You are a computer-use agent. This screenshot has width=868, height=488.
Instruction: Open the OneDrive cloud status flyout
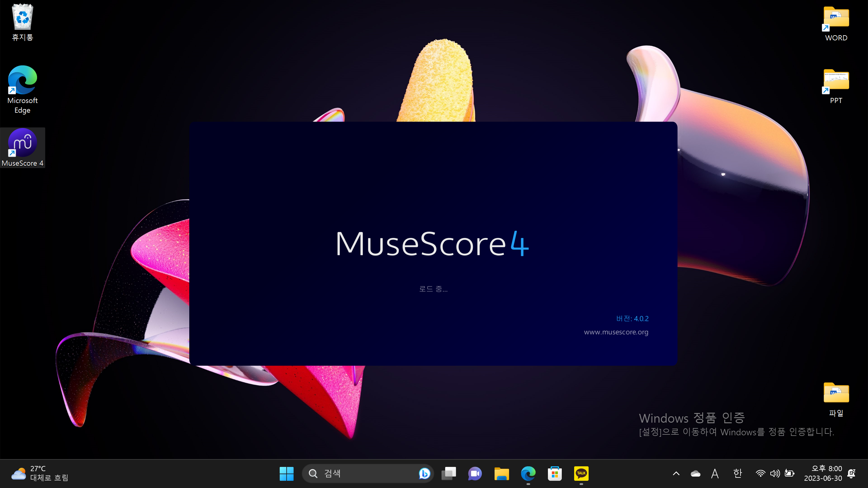[x=696, y=473]
